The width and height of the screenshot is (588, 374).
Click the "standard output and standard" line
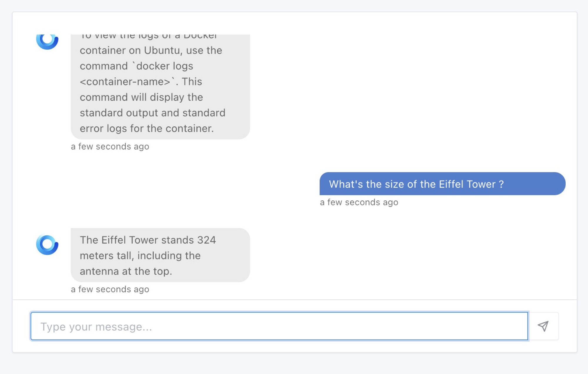tap(152, 113)
